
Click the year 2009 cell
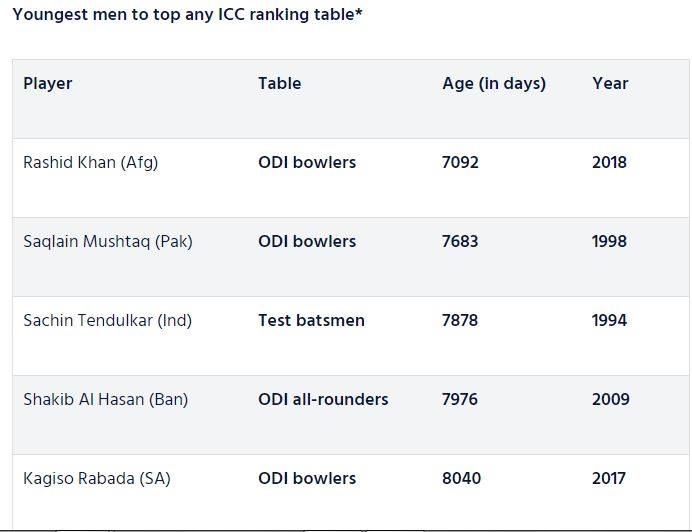(x=610, y=399)
